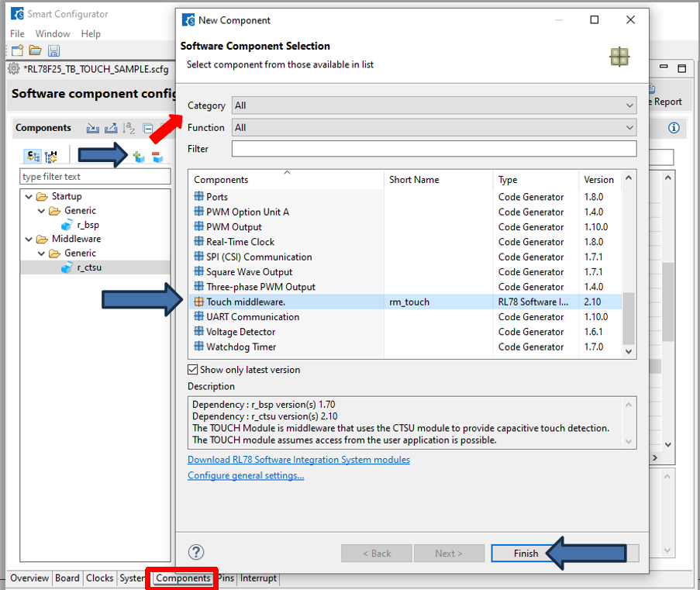This screenshot has width=700, height=590.
Task: Open the Window menu
Action: pos(52,34)
